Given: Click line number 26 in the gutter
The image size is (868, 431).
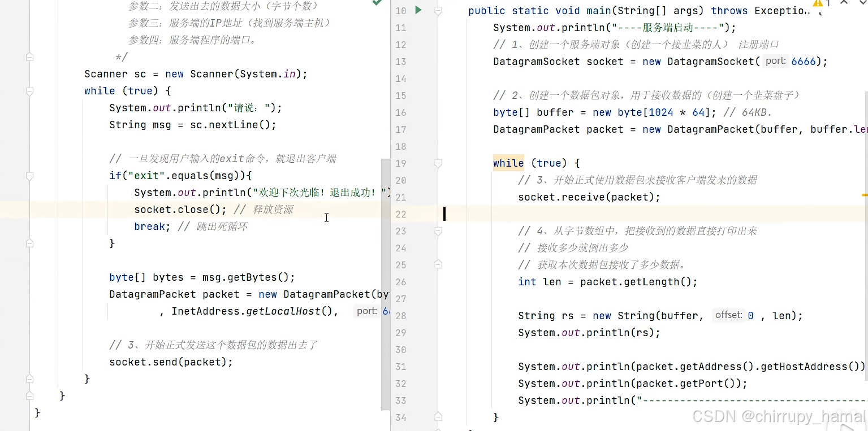Looking at the screenshot, I should click(400, 282).
